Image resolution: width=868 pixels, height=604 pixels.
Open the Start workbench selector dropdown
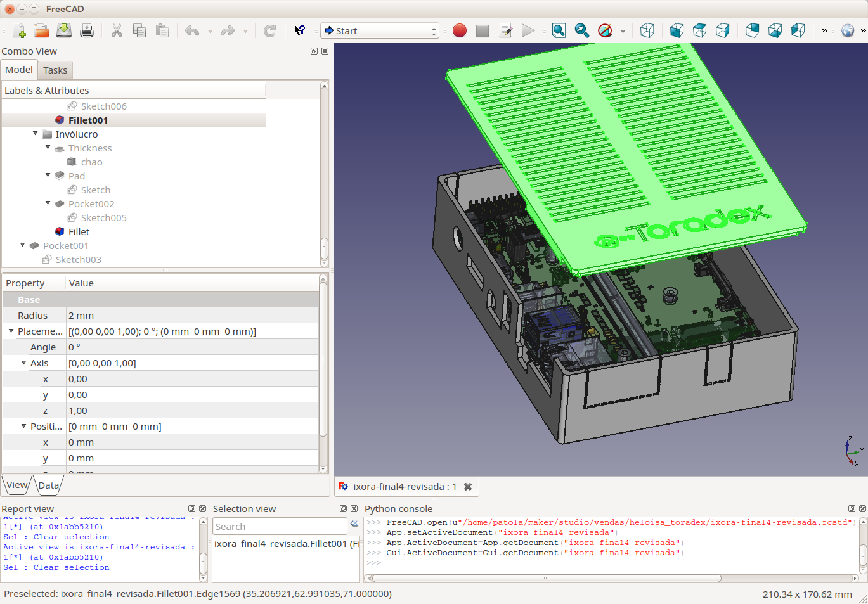[x=380, y=30]
